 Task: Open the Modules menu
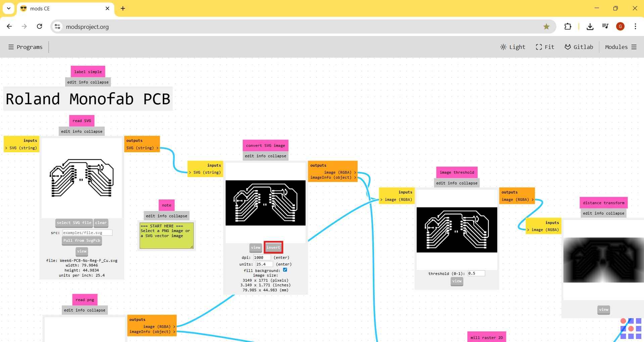coord(621,47)
